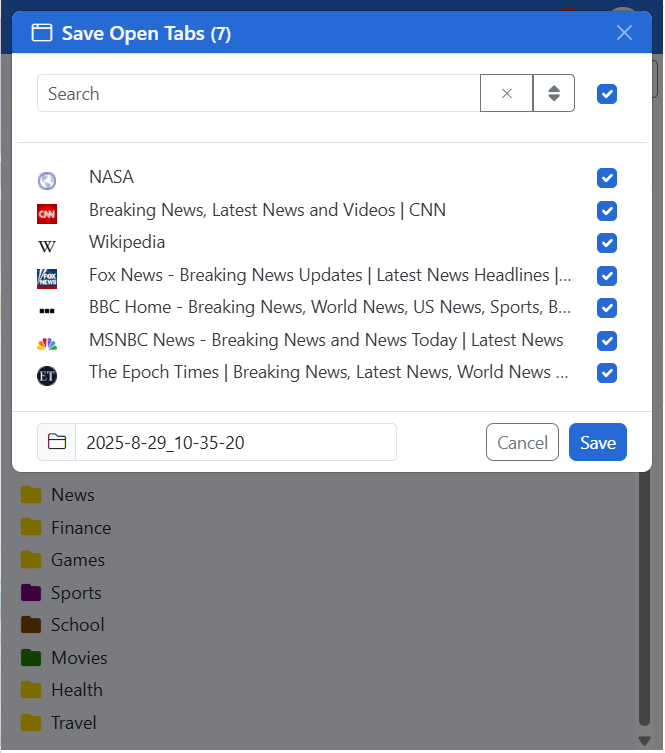The image size is (665, 753).
Task: Open the Finance folder label
Action: 81,528
